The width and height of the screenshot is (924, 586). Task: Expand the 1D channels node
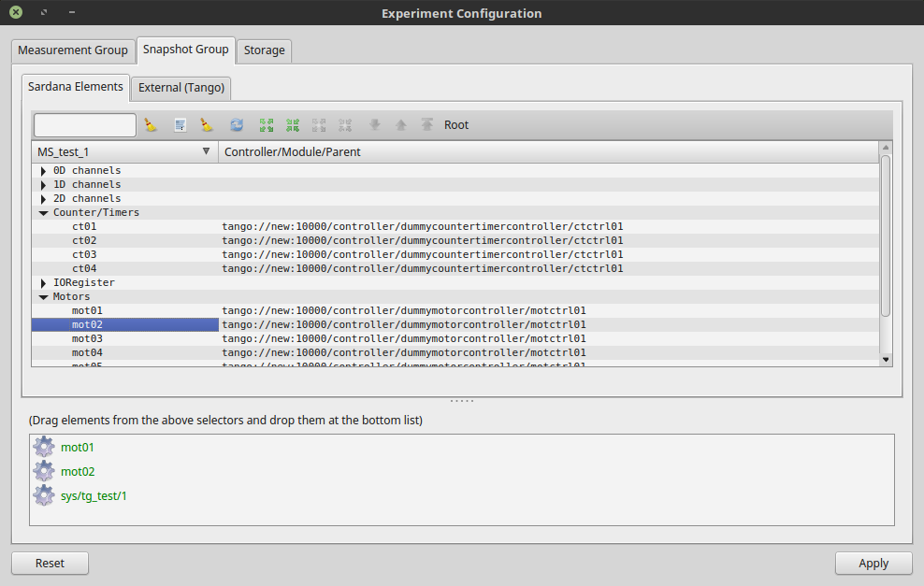[x=43, y=185]
